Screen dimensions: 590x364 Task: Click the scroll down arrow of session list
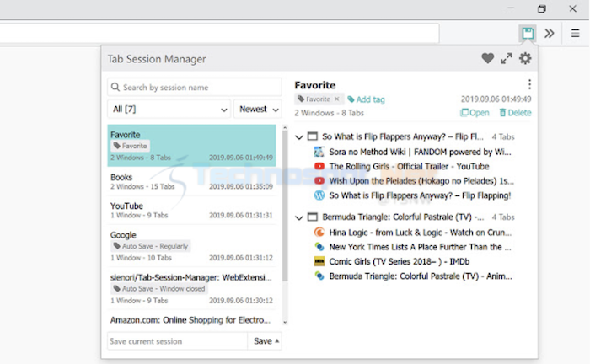[x=285, y=322]
